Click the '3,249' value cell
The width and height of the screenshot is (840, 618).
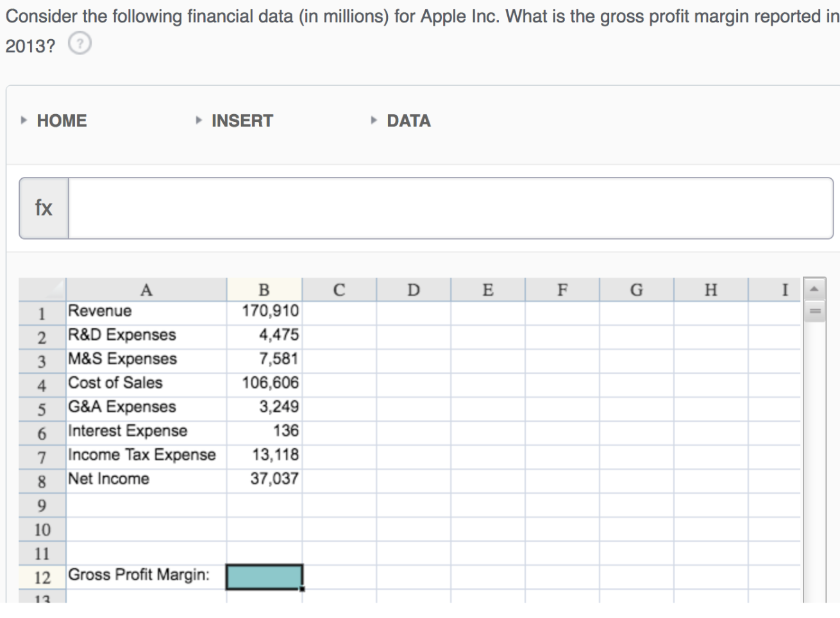[264, 409]
